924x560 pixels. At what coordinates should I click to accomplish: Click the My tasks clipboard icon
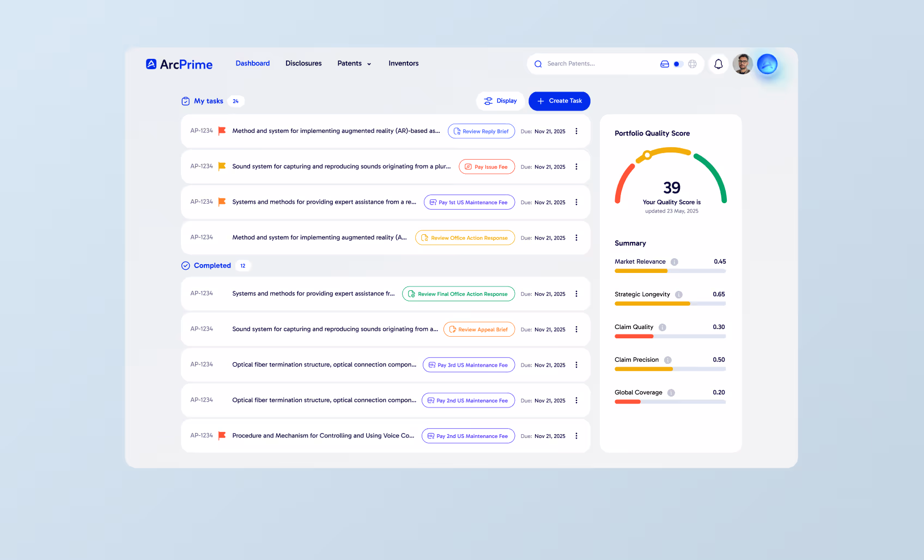[186, 101]
